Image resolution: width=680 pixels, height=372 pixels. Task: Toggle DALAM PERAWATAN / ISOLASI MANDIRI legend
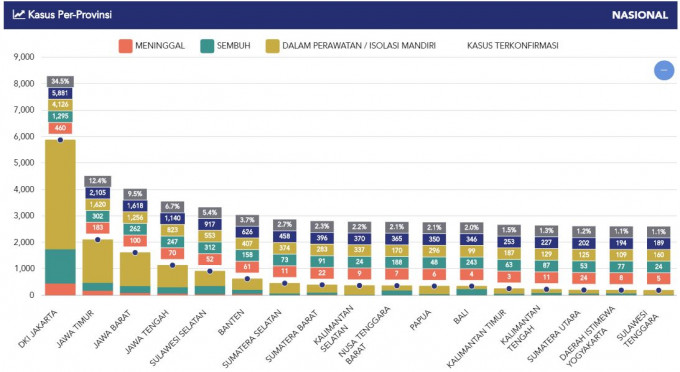[x=351, y=46]
